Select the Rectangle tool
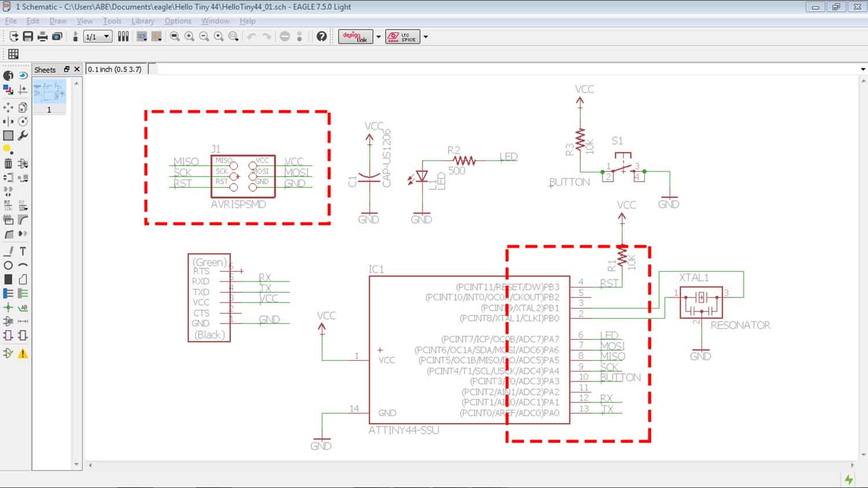Screen dimensions: 868x488 [x=8, y=279]
